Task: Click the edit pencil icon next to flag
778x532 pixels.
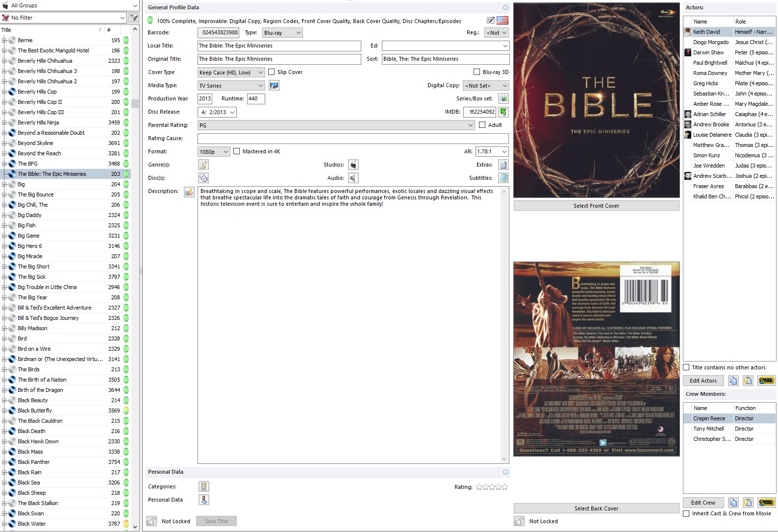Action: [491, 20]
